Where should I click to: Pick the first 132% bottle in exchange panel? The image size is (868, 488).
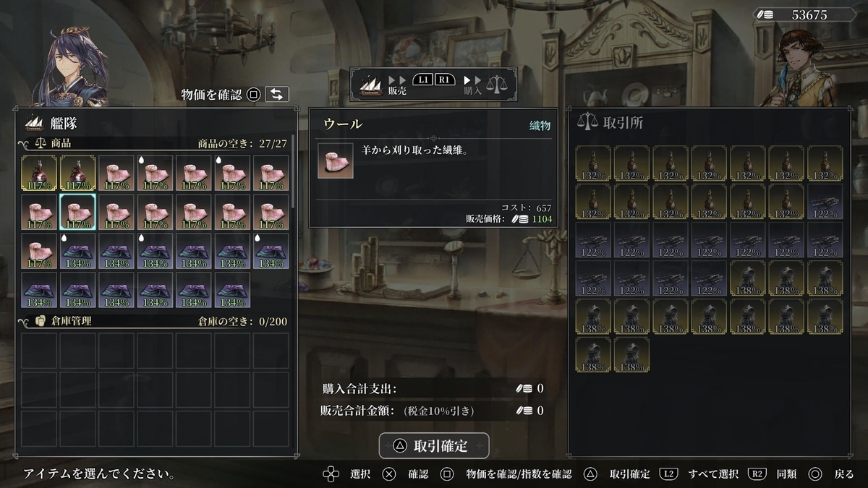(x=593, y=163)
